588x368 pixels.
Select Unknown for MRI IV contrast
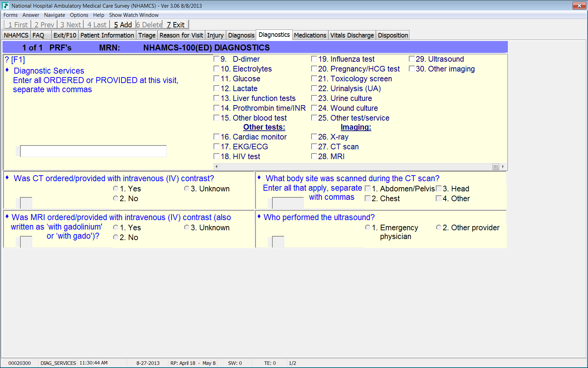coord(187,227)
